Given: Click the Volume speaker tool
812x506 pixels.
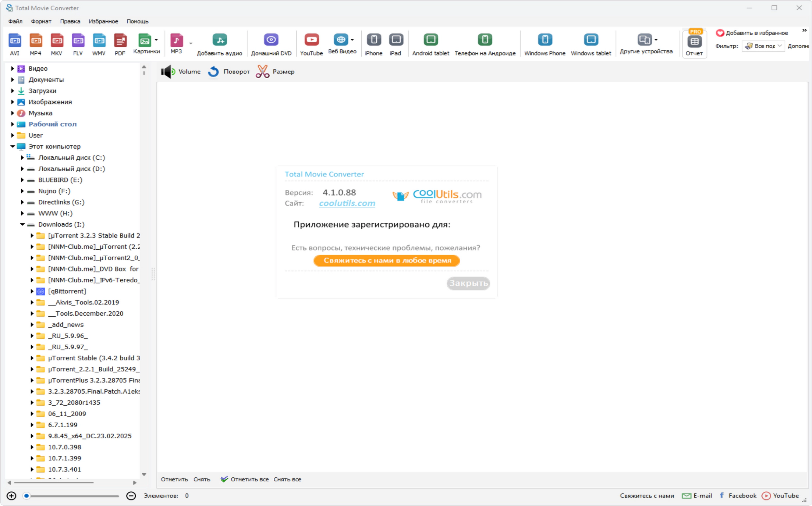Looking at the screenshot, I should pos(181,72).
